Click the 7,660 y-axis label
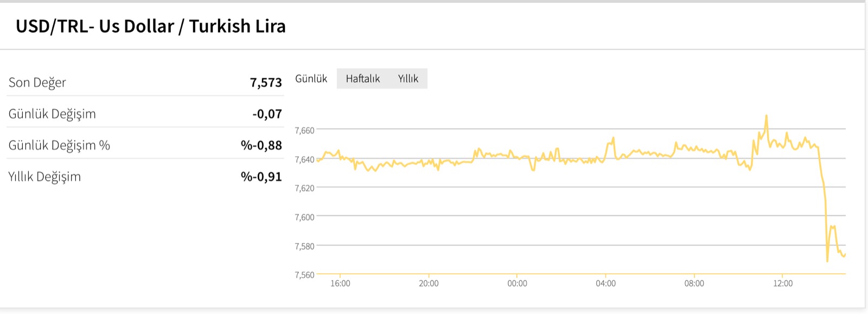Screen dimensions: 868x314 click(x=304, y=130)
